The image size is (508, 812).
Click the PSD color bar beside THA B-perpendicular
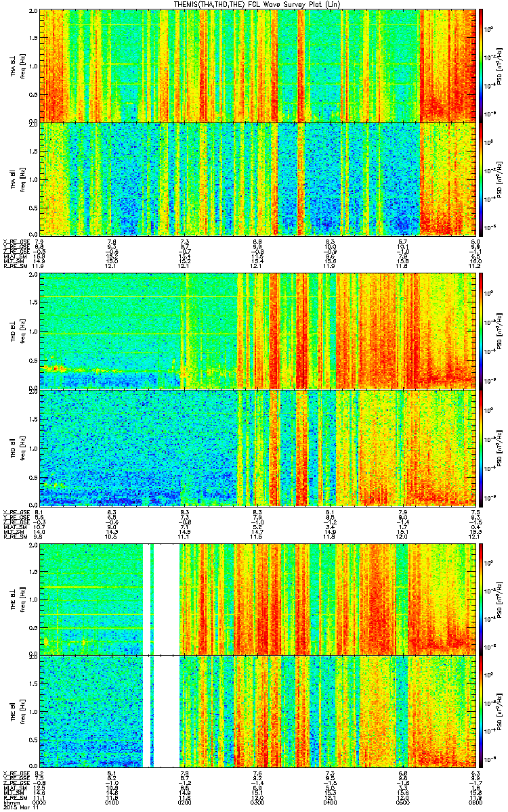[482, 65]
